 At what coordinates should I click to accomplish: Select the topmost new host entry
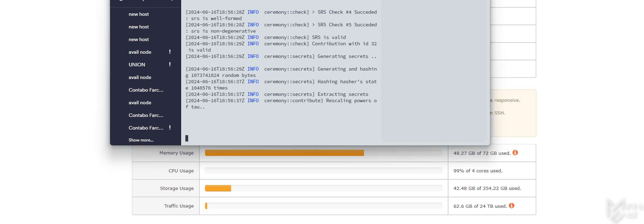pos(139,14)
